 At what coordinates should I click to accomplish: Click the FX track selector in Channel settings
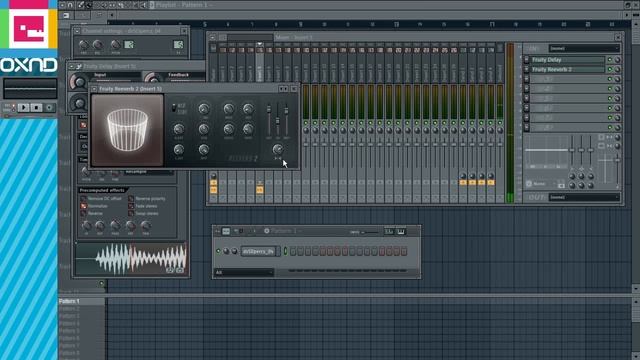coord(178,44)
